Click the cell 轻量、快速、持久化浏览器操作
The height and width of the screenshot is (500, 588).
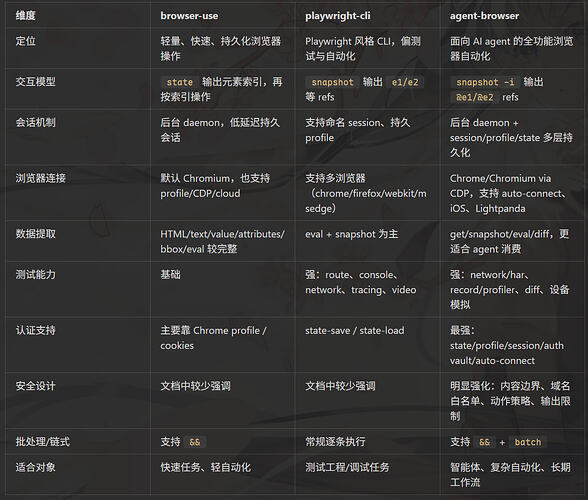click(220, 48)
